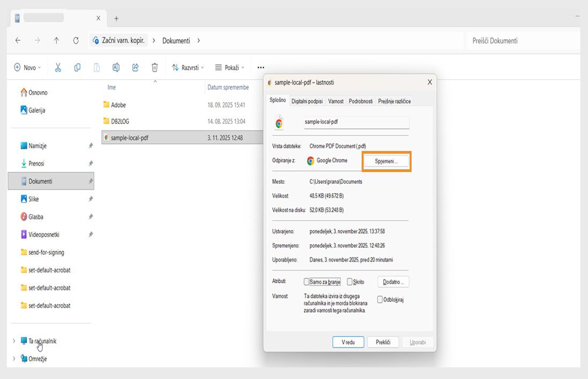The height and width of the screenshot is (379, 588).
Task: Close the lastnosti properties dialog
Action: (x=430, y=82)
